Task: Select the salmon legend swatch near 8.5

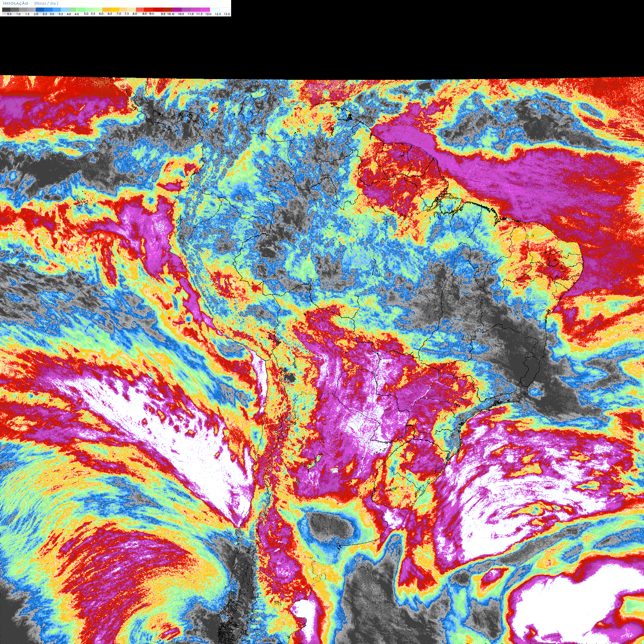Action: [140, 10]
